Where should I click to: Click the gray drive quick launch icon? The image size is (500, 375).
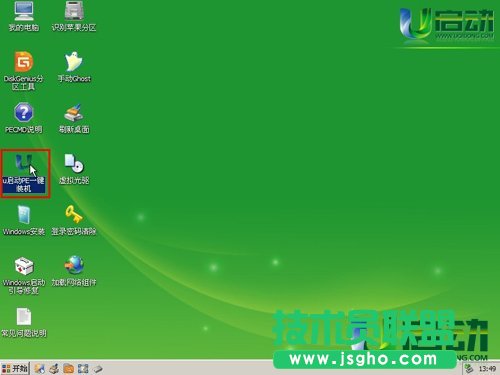coord(98,369)
